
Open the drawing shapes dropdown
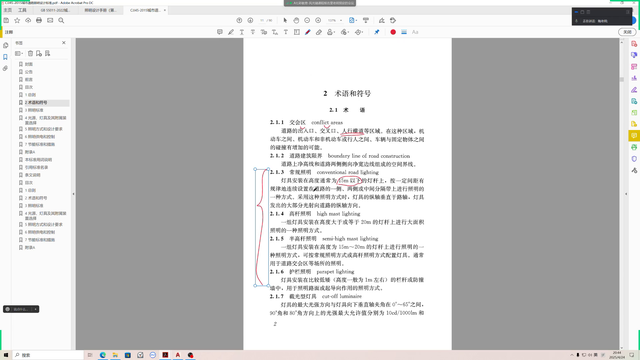pyautogui.click(x=359, y=32)
